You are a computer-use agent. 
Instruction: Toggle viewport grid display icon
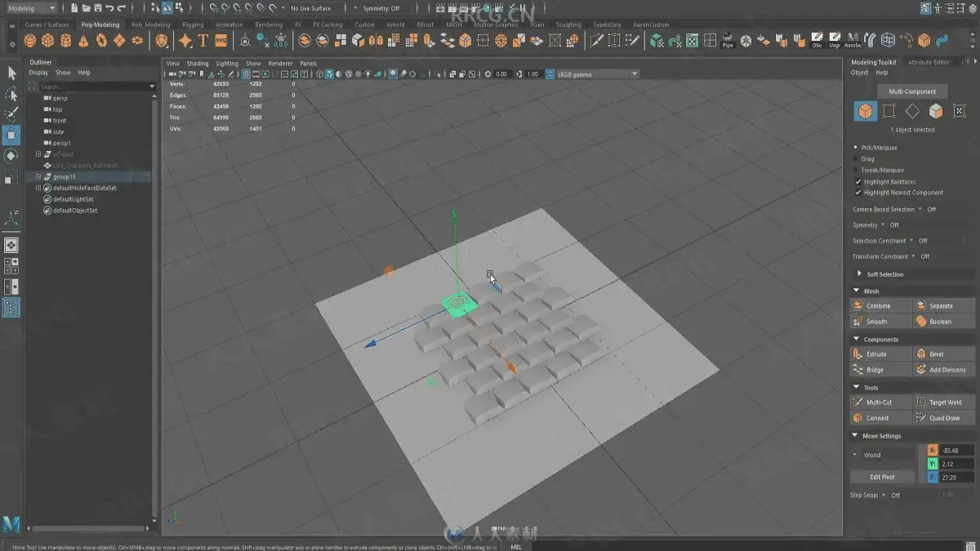(x=247, y=74)
